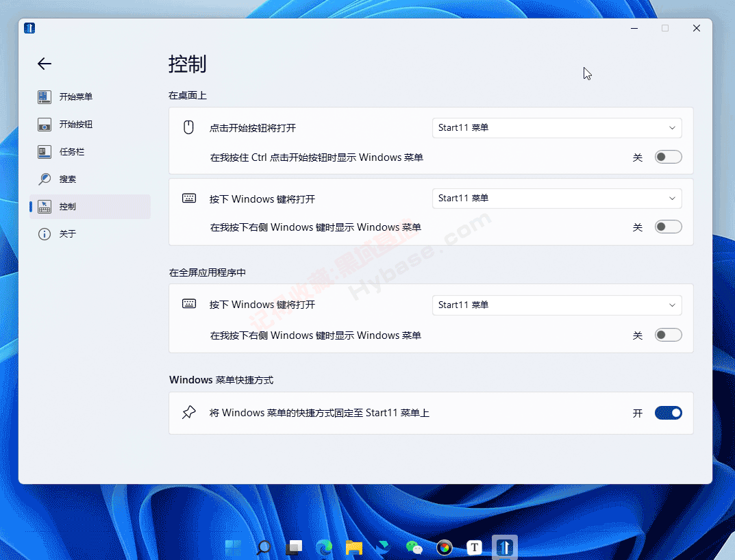Screen dimensions: 735x560
Task: Open the 点击开始按钮将打开 dropdown
Action: 556,127
